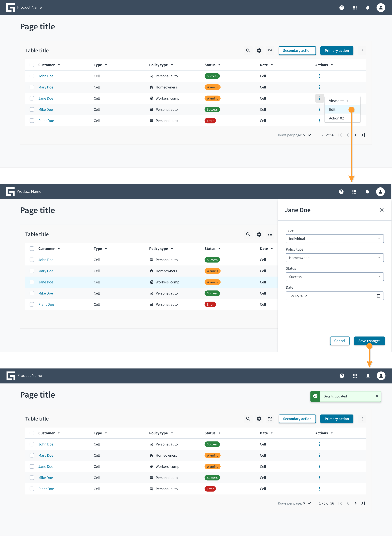Click Status column sort arrow beside Jane Doe panel

tap(219, 249)
